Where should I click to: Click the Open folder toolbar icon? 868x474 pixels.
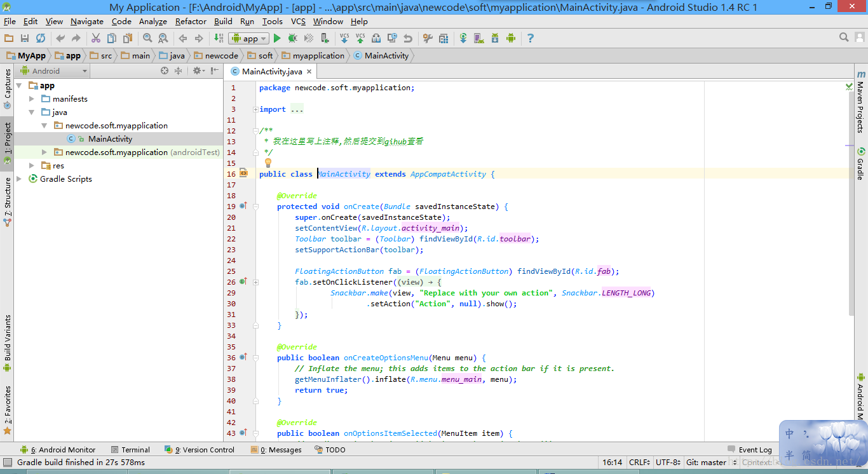pyautogui.click(x=9, y=38)
